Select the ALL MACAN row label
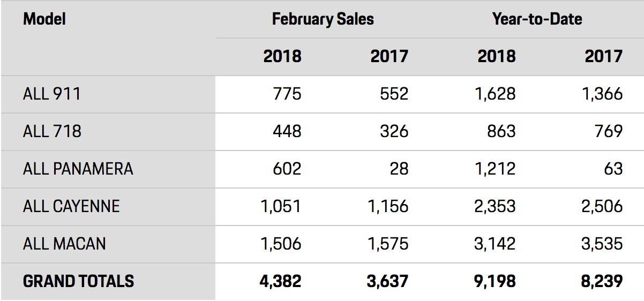 coord(64,244)
